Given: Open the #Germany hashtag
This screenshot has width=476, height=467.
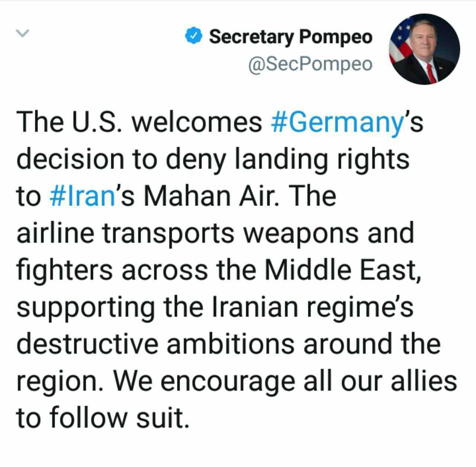Looking at the screenshot, I should point(338,122).
